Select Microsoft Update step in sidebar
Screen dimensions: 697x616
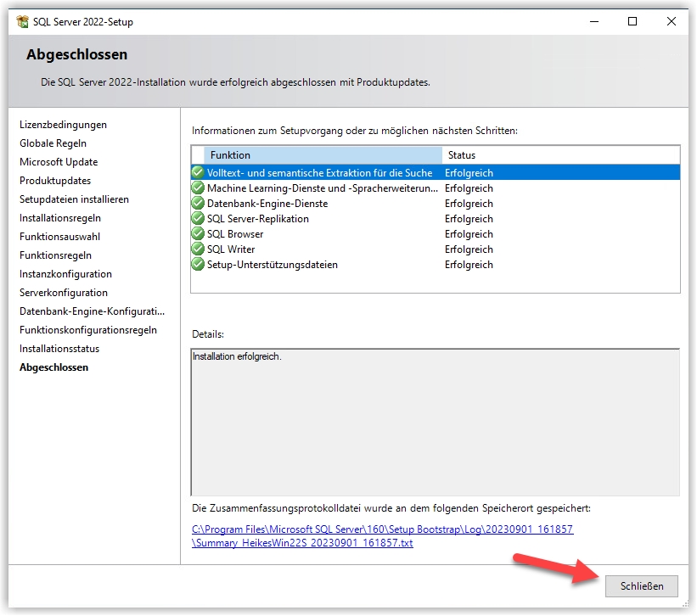(x=59, y=162)
